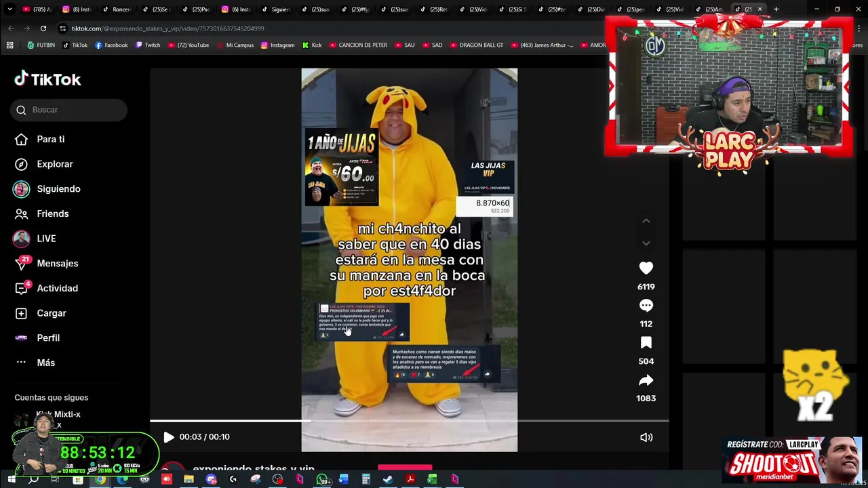
Task: Open the TikTok bookmark
Action: pyautogui.click(x=75, y=45)
